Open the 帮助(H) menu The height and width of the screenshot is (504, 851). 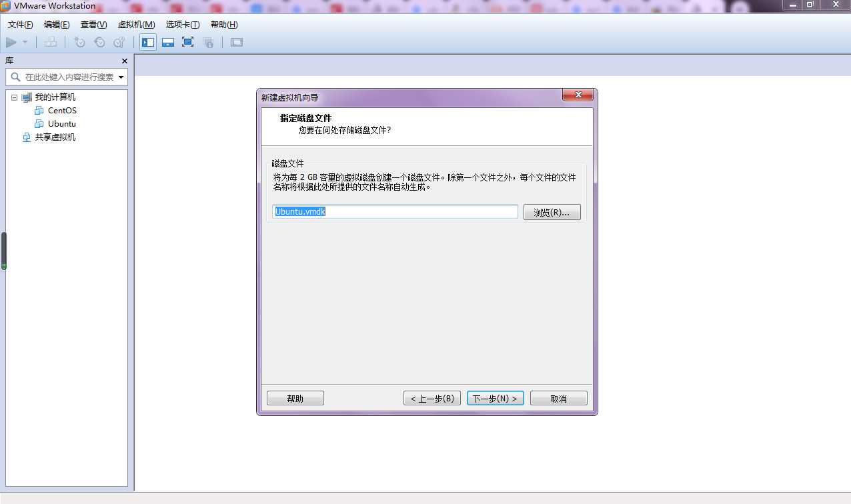coord(224,25)
